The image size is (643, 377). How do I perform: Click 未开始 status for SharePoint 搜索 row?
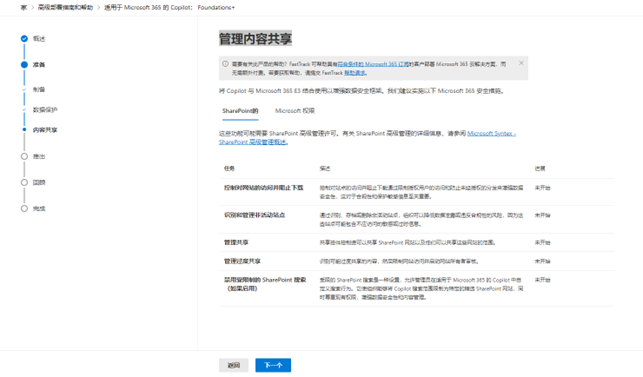(x=543, y=280)
